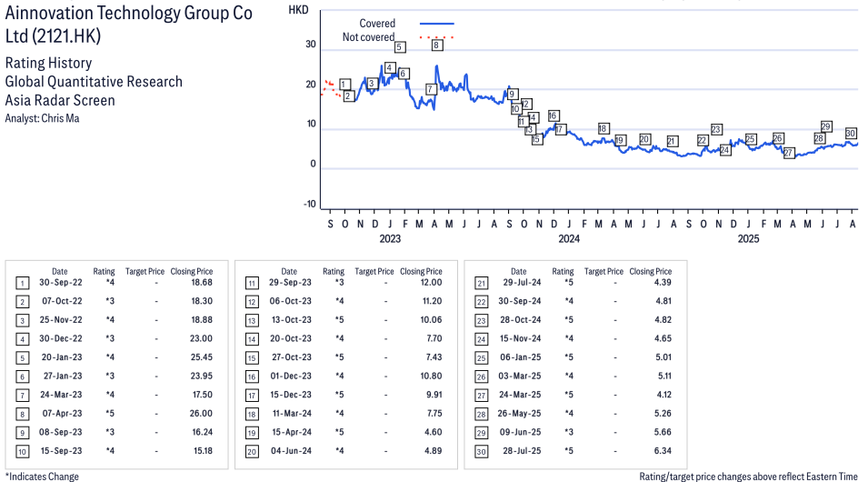The height and width of the screenshot is (482, 868).
Task: Click the year label '2025' under the chart
Action: pos(748,238)
